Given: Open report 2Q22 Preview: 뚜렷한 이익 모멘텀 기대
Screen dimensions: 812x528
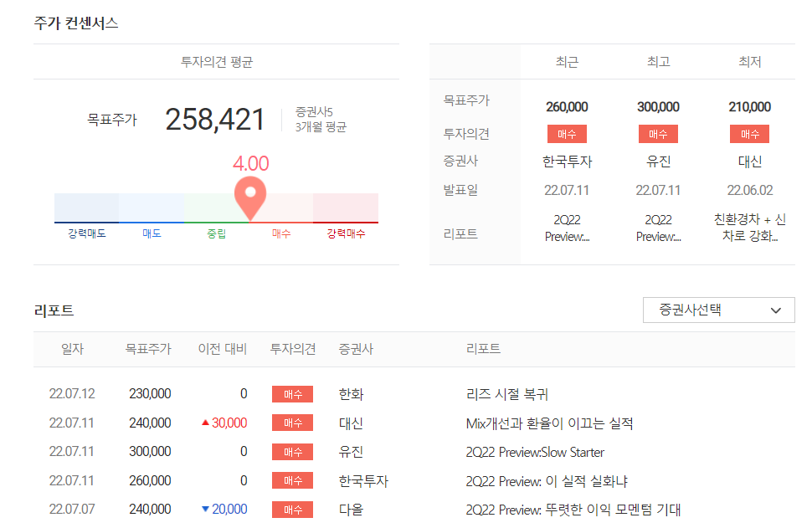Looking at the screenshot, I should point(573,510).
